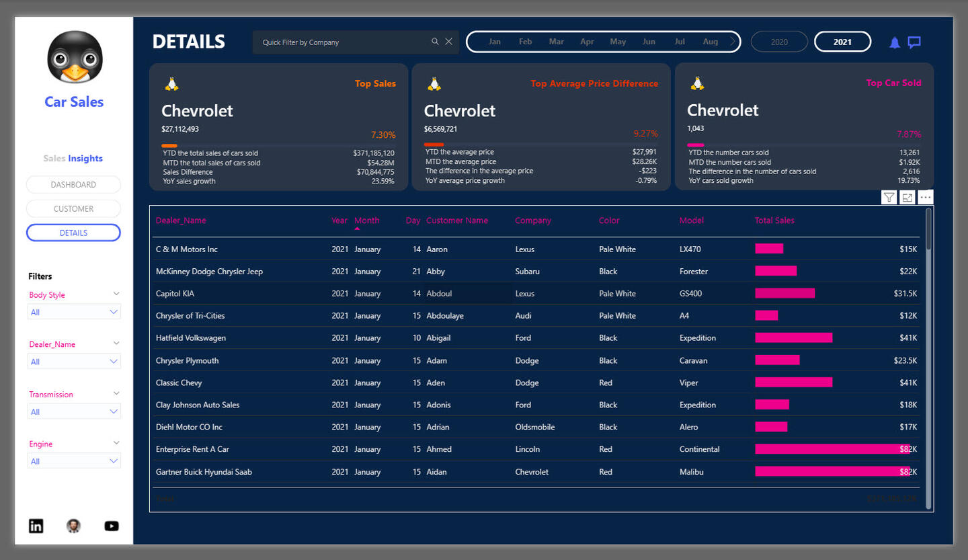Viewport: 968px width, 560px height.
Task: Clear the company quick filter with the X
Action: (x=449, y=42)
